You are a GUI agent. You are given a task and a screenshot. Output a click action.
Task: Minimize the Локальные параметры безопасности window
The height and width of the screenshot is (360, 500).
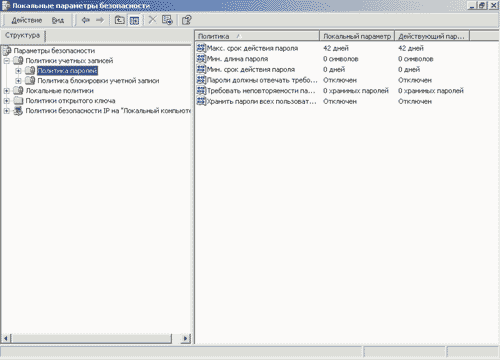[472, 6]
